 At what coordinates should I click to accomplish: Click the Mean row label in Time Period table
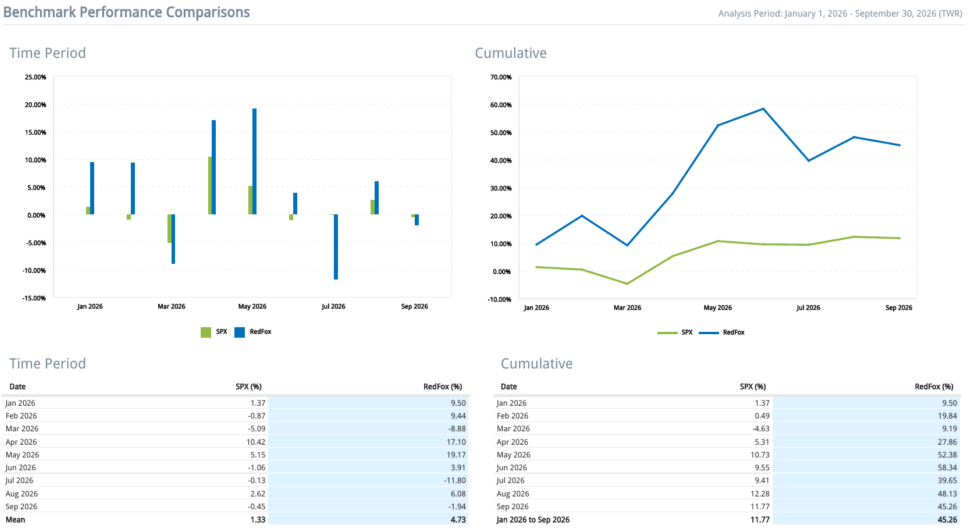[15, 520]
